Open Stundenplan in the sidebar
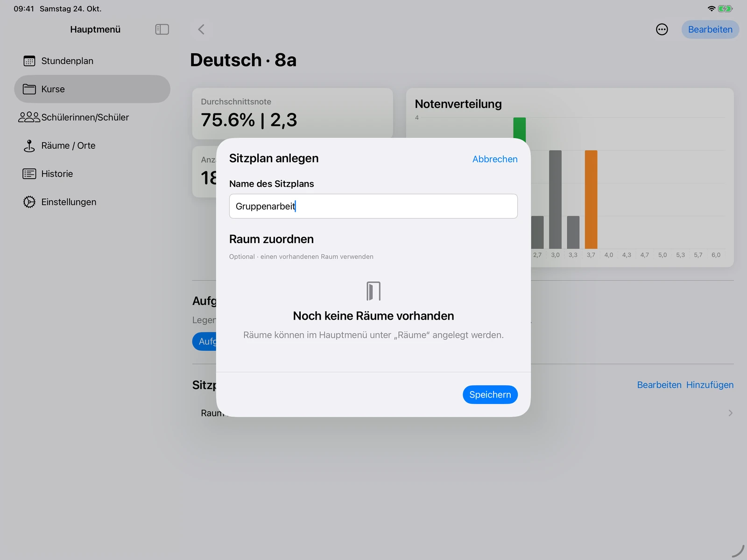 point(92,61)
